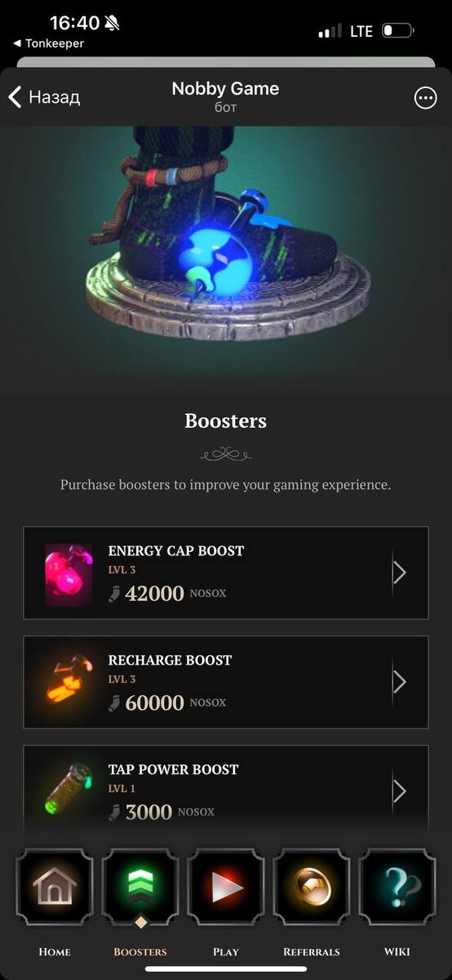
Task: Expand Tap Power Boost with chevron arrow
Action: (400, 791)
